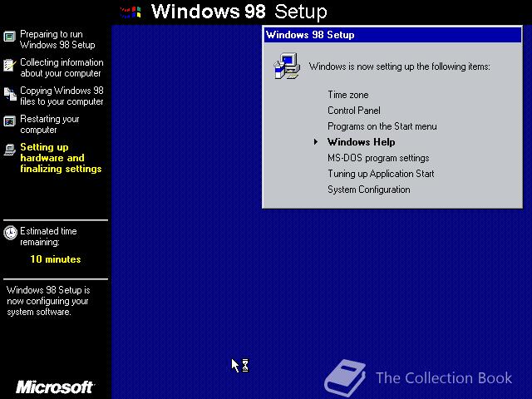This screenshot has width=532, height=399.
Task: Select 'MS-DOS program settings' item
Action: click(x=378, y=158)
